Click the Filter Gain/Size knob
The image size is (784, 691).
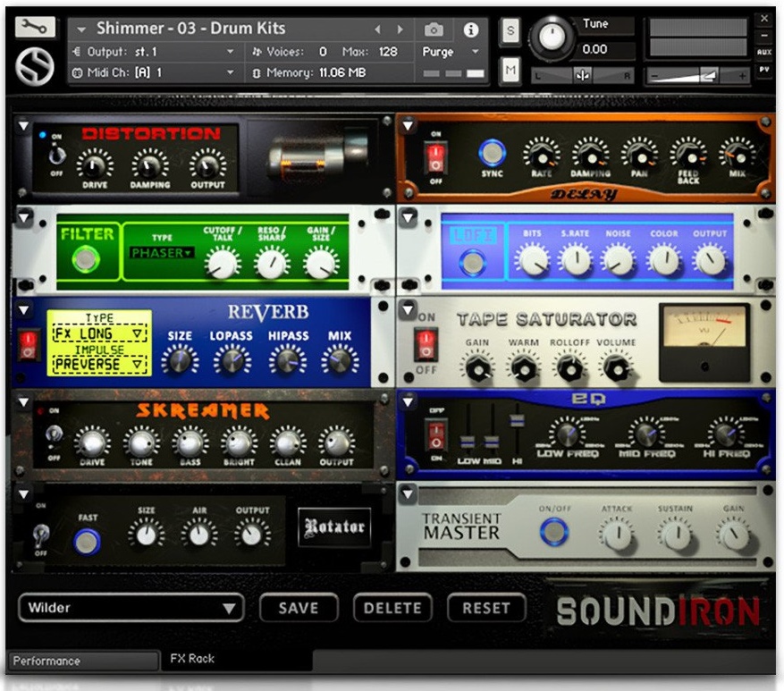(321, 263)
